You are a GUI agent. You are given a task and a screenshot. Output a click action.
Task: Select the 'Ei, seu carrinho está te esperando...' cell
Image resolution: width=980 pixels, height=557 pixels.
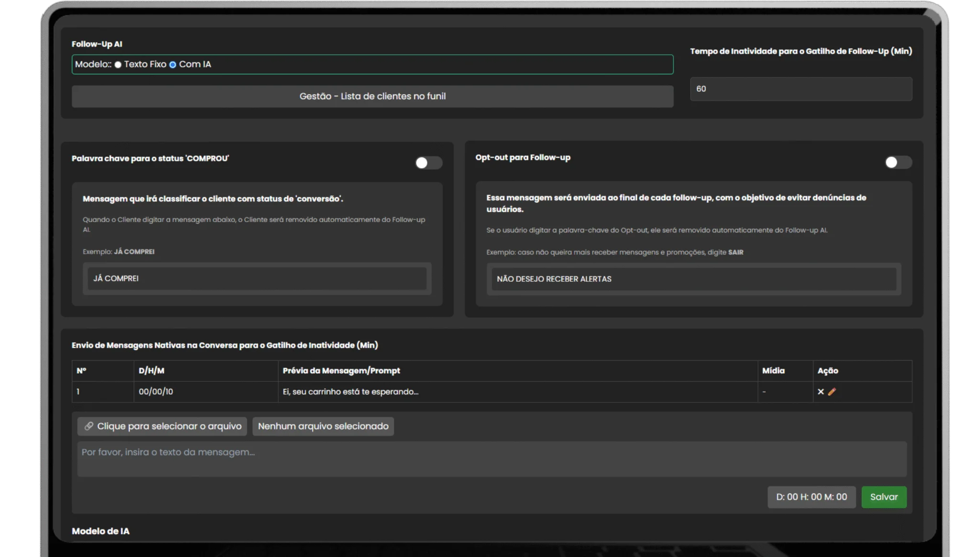[350, 391]
